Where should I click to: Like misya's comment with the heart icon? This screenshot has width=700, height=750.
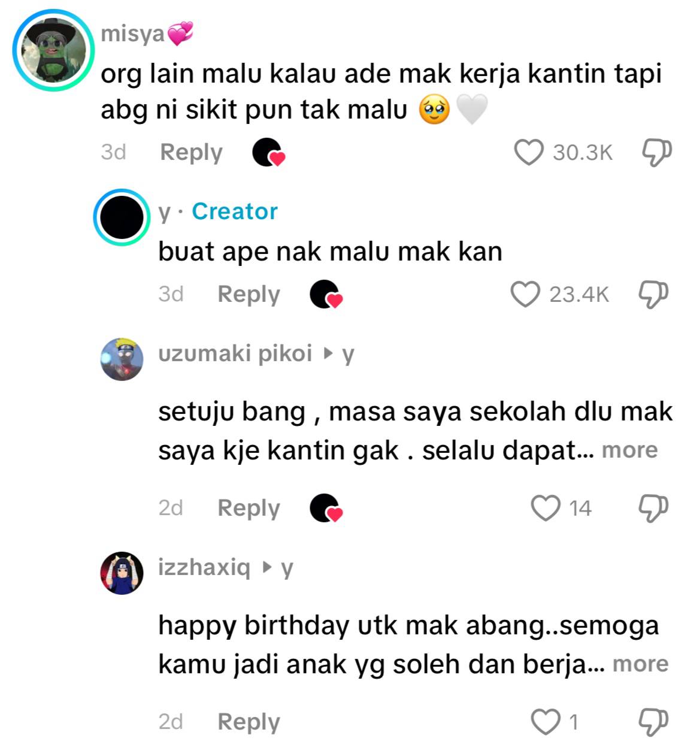[529, 152]
